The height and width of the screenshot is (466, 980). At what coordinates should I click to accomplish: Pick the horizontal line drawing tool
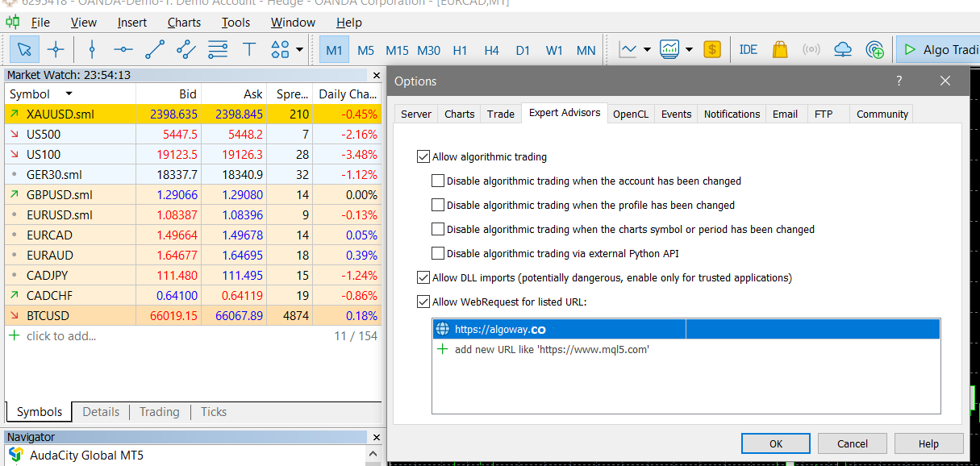(x=123, y=50)
